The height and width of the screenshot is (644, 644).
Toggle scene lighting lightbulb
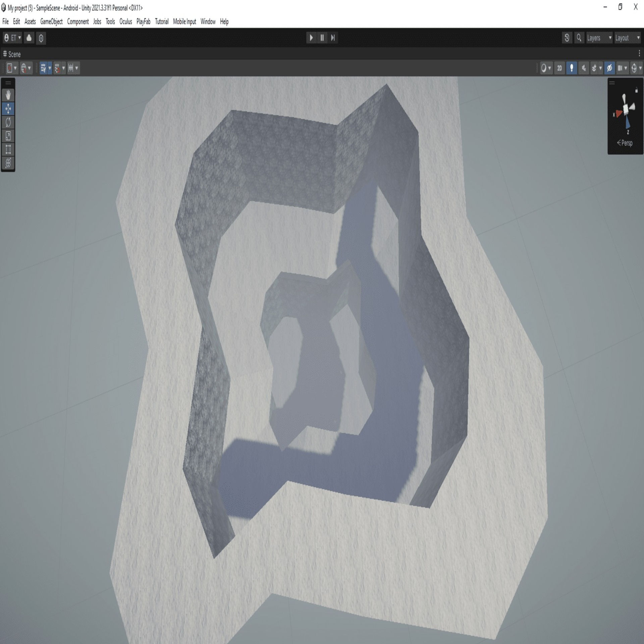572,68
